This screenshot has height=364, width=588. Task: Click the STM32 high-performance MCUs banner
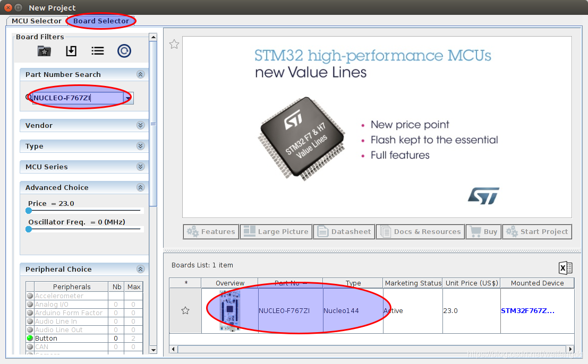tap(377, 127)
